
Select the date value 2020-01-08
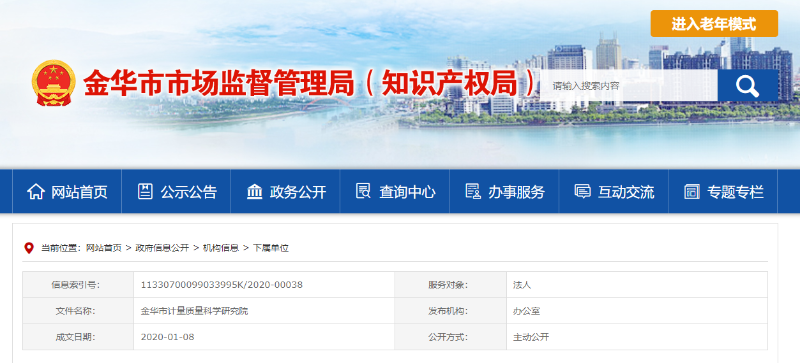click(167, 337)
